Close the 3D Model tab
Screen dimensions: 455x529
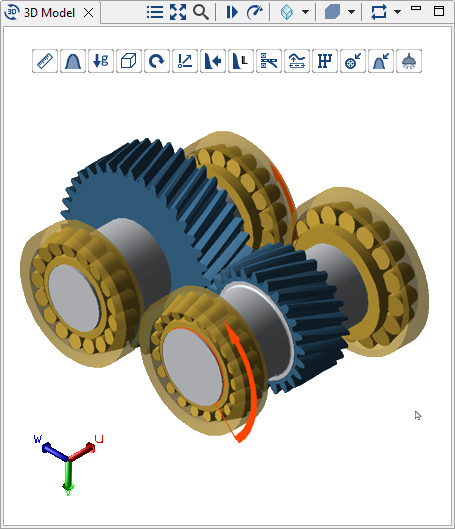(x=89, y=13)
